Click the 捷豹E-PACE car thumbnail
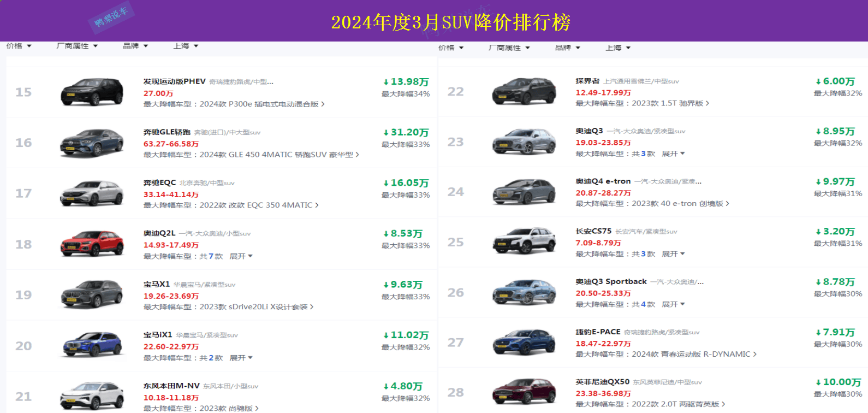The height and width of the screenshot is (413, 868). (524, 343)
